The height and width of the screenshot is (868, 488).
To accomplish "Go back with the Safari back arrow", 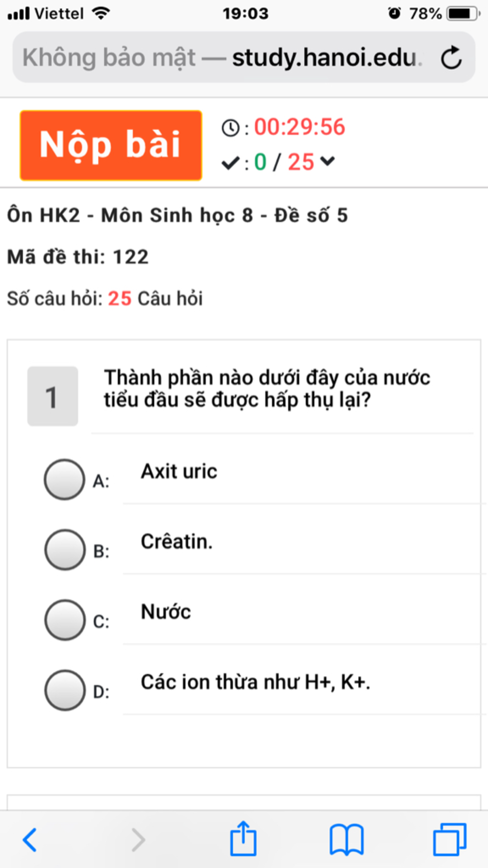I will tap(30, 839).
